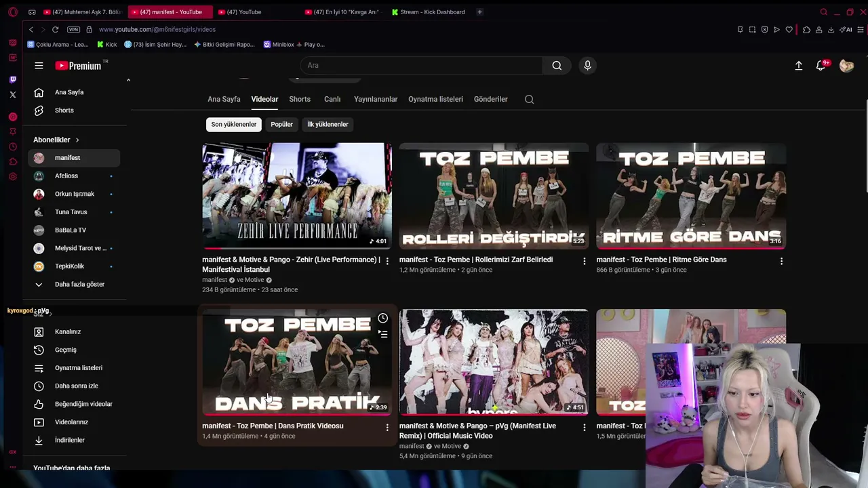Collapse the sidebar with the small up arrow

[x=128, y=81]
